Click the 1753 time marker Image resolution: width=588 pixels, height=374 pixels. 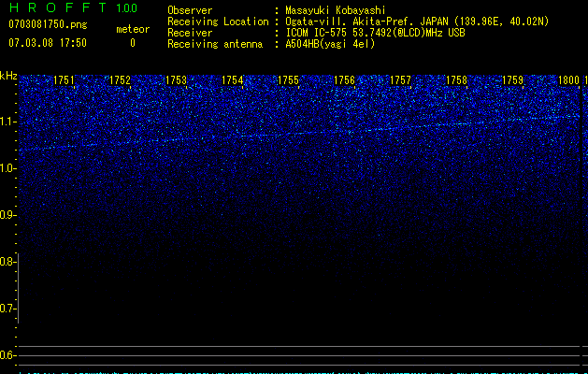176,80
